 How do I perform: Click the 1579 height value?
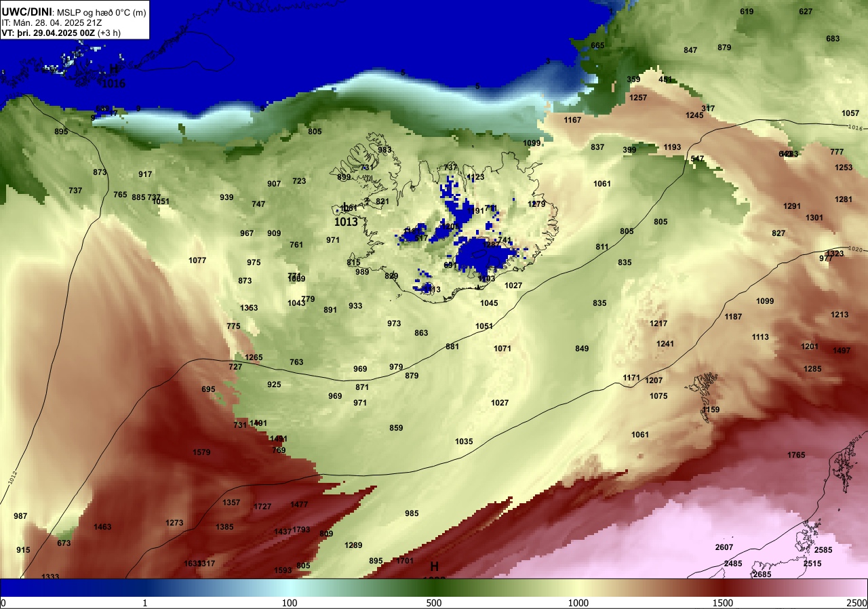point(201,452)
